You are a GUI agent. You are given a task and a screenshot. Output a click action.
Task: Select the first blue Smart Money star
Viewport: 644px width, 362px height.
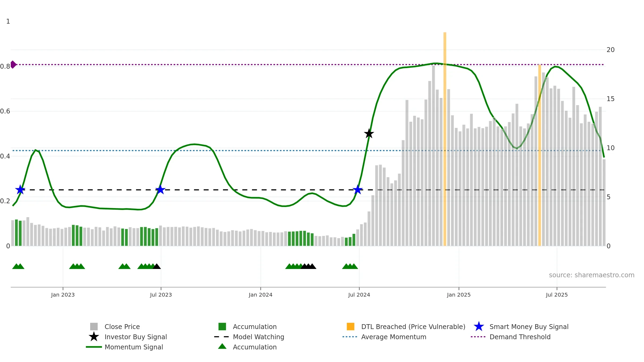click(20, 190)
